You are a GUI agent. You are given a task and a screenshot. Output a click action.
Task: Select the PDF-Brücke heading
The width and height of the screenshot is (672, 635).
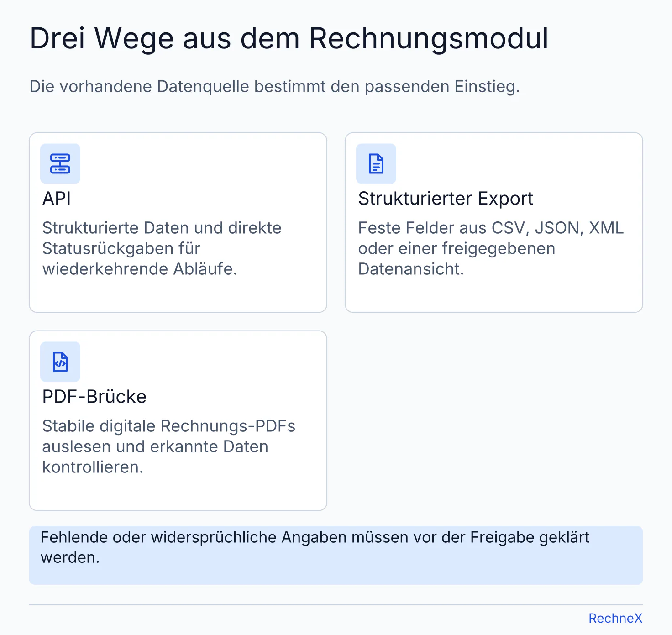[94, 397]
